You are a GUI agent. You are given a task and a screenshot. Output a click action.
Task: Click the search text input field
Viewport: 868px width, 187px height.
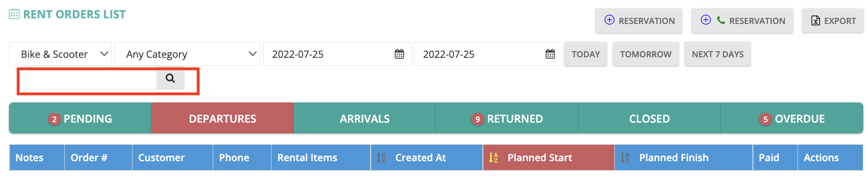(x=93, y=78)
